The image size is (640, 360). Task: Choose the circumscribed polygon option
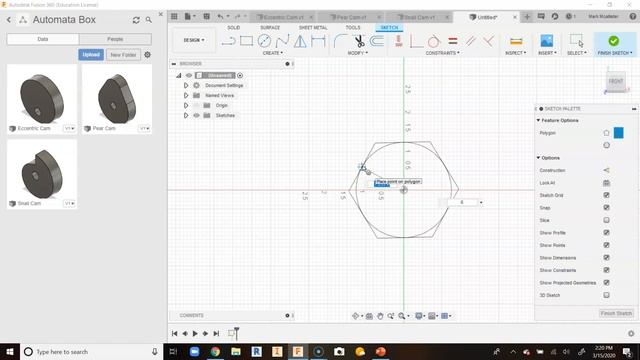click(x=607, y=145)
